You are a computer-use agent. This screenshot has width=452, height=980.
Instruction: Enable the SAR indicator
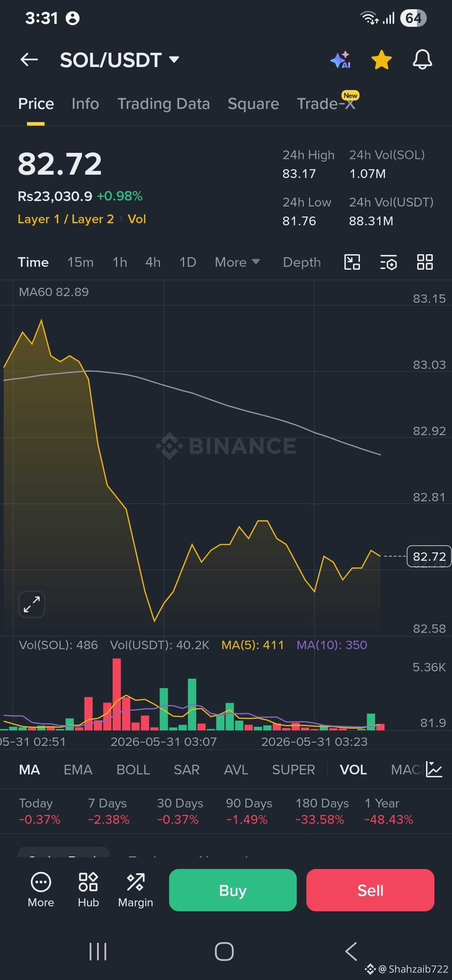[187, 770]
